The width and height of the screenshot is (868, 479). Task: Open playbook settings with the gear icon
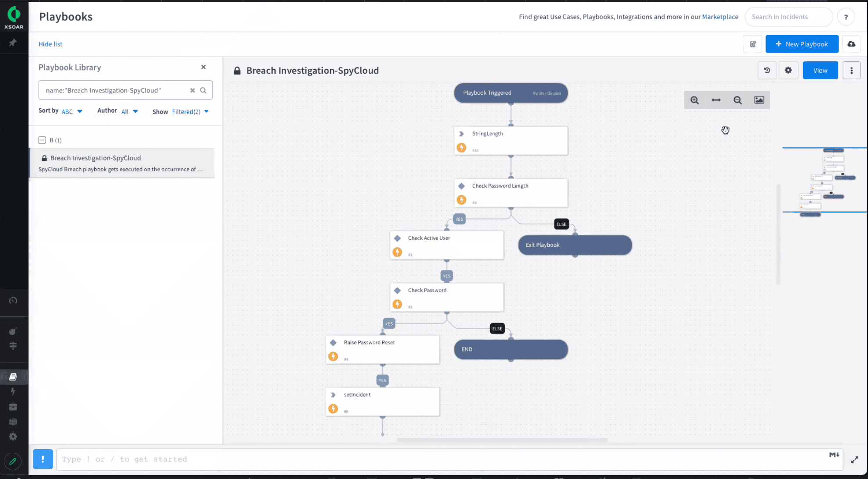click(788, 70)
